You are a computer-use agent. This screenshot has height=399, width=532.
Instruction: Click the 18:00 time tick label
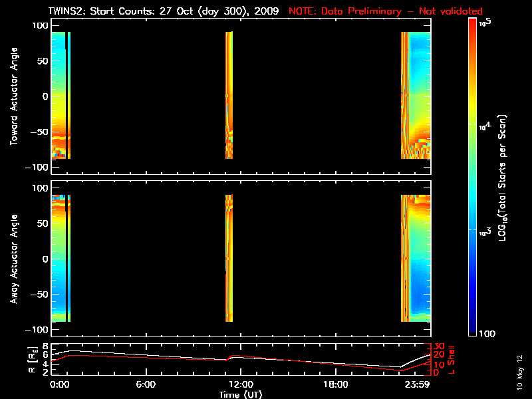click(x=335, y=384)
